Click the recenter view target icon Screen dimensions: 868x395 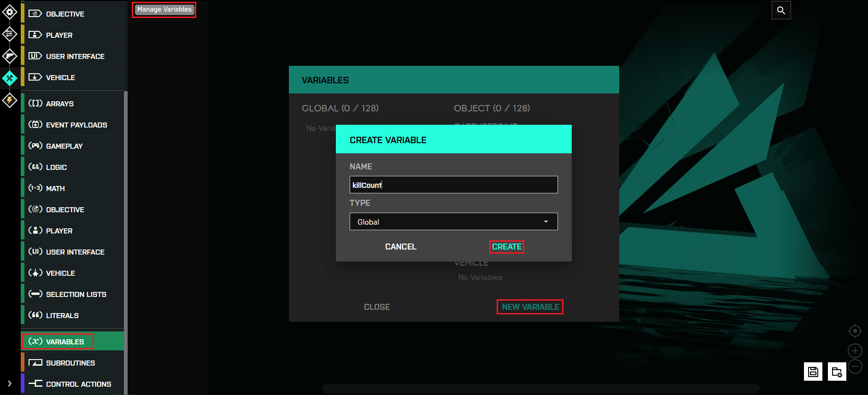(x=855, y=331)
